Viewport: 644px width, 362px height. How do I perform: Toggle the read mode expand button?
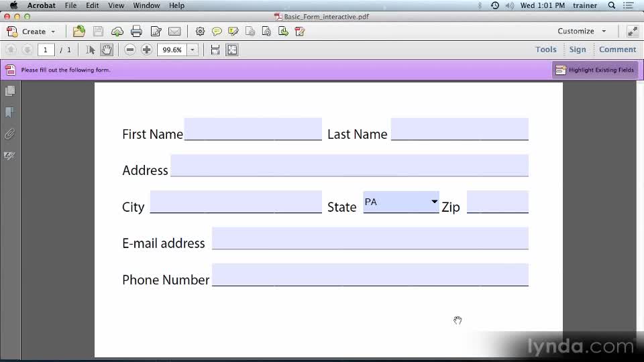[632, 31]
